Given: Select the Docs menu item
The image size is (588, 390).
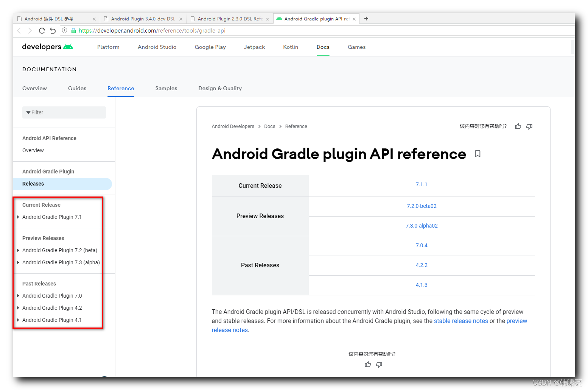Looking at the screenshot, I should point(323,47).
